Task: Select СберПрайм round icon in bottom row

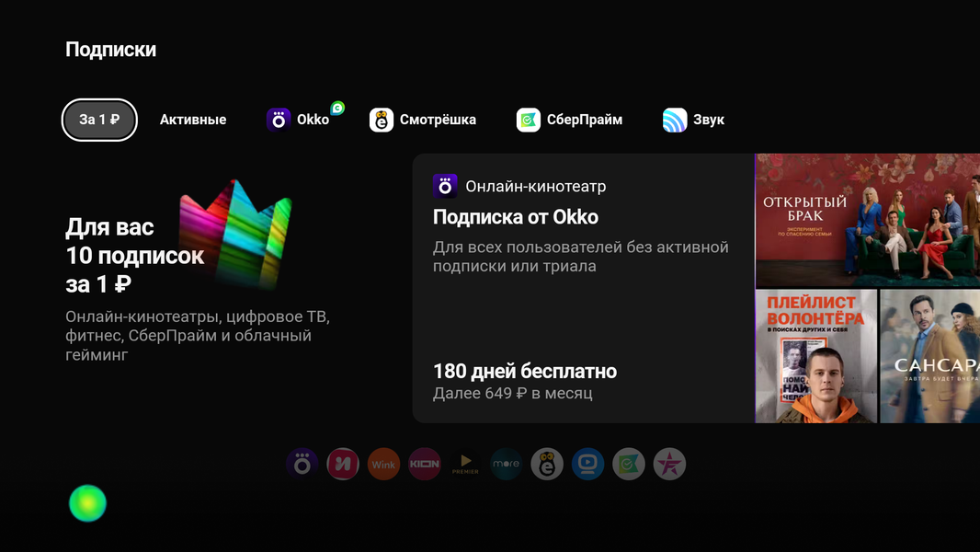Action: pyautogui.click(x=629, y=464)
